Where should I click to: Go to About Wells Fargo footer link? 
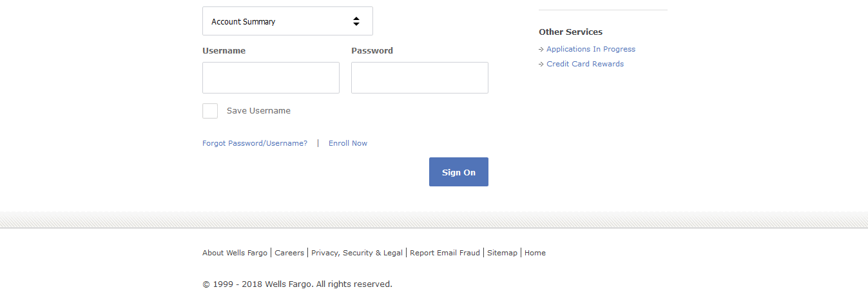235,253
